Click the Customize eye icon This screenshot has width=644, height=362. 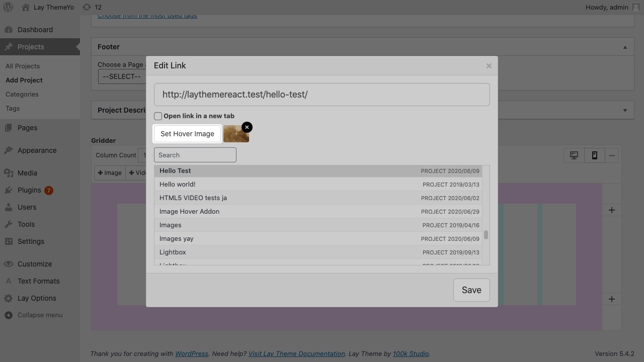(x=9, y=264)
